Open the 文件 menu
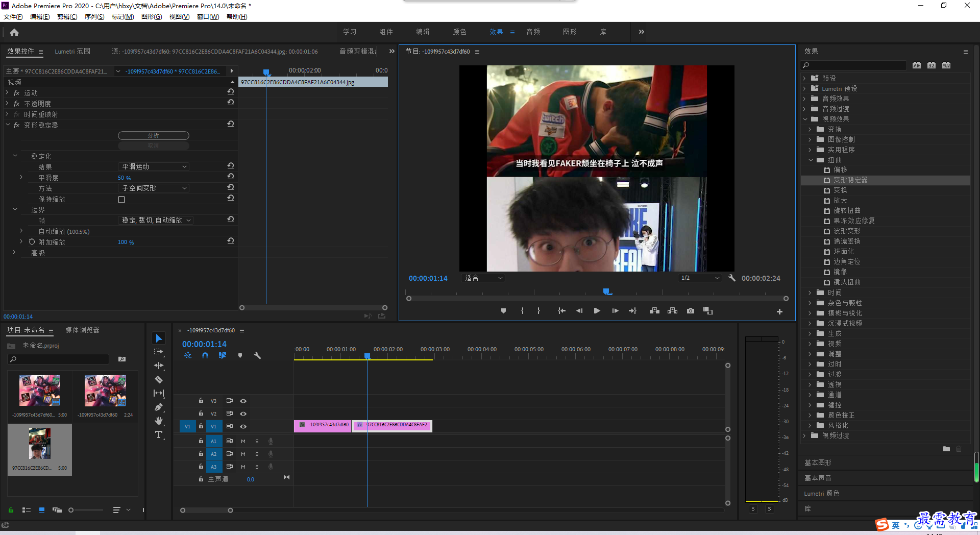 13,17
